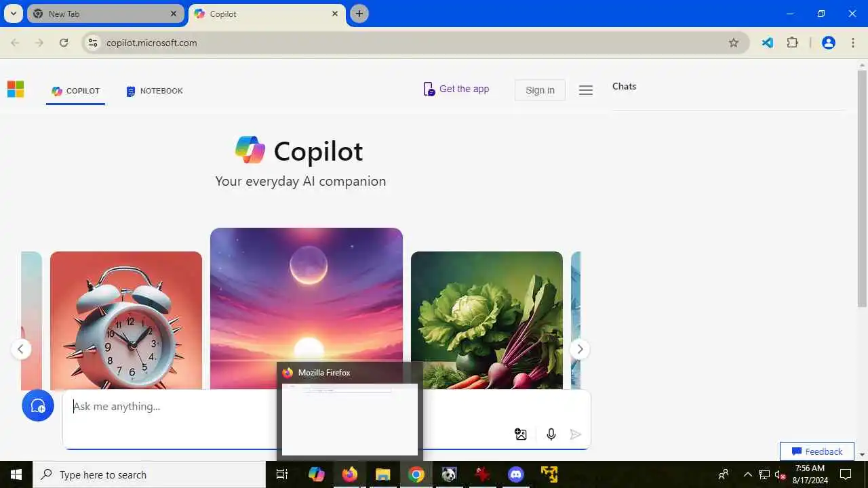Switch to the Notebook tab
The height and width of the screenshot is (488, 868).
[155, 91]
